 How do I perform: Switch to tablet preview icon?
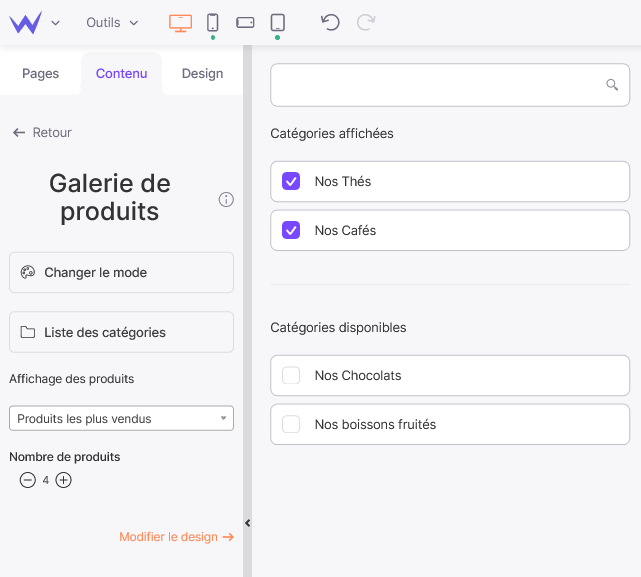[x=278, y=22]
